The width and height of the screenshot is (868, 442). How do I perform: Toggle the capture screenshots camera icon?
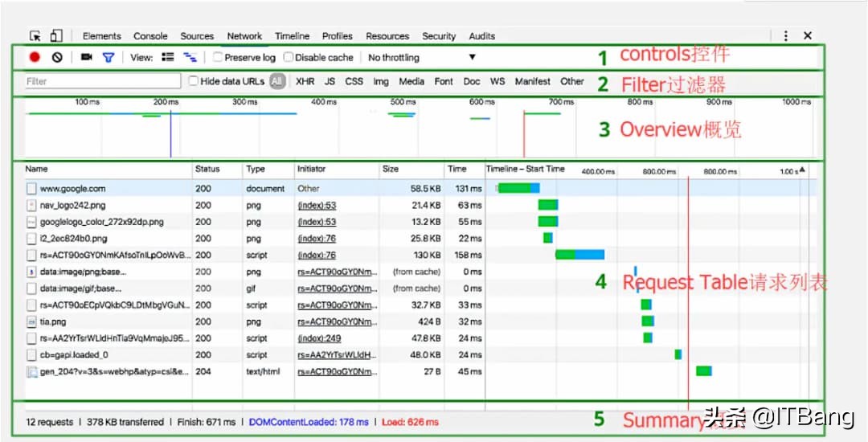coord(87,58)
